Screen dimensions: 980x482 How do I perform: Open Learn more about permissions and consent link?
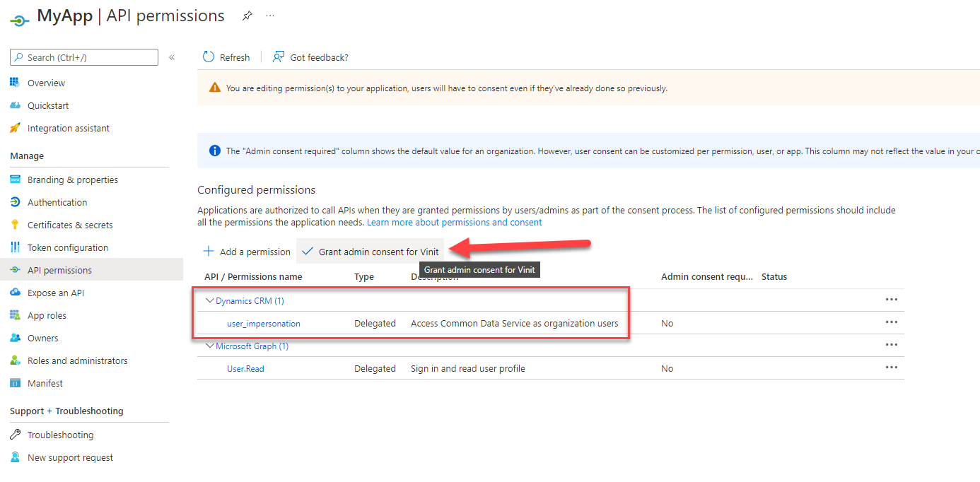(x=455, y=222)
